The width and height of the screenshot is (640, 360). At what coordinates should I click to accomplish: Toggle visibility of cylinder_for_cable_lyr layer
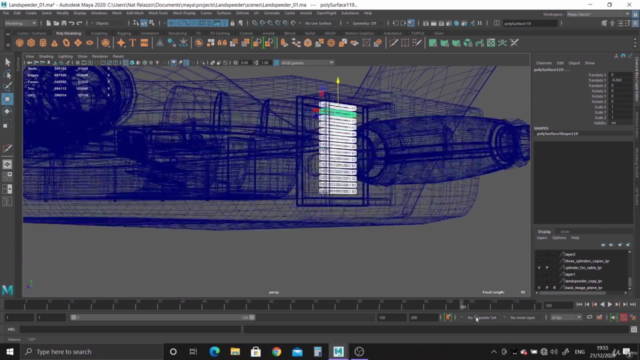coord(539,268)
